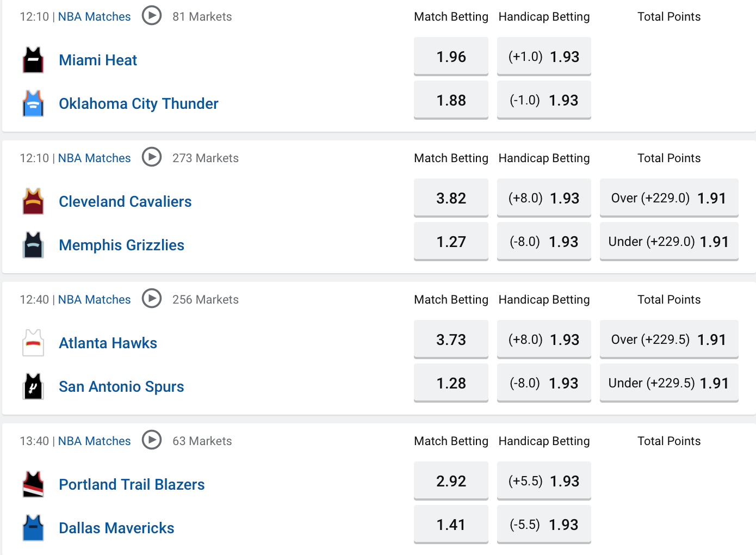Play live stream for Hawks vs Spurs match

[152, 299]
